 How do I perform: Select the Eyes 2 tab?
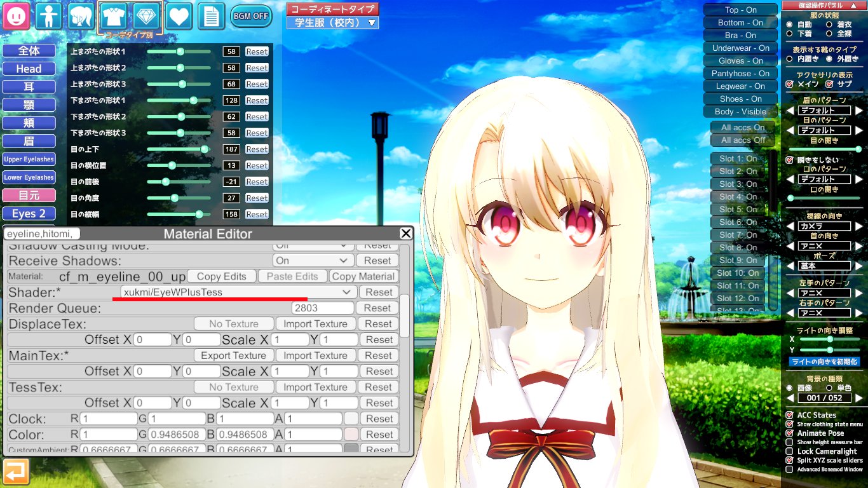(x=29, y=213)
